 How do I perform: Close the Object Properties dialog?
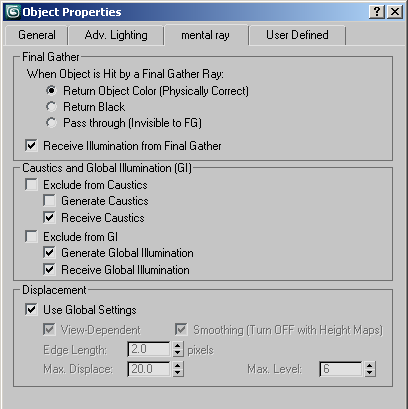tap(395, 12)
